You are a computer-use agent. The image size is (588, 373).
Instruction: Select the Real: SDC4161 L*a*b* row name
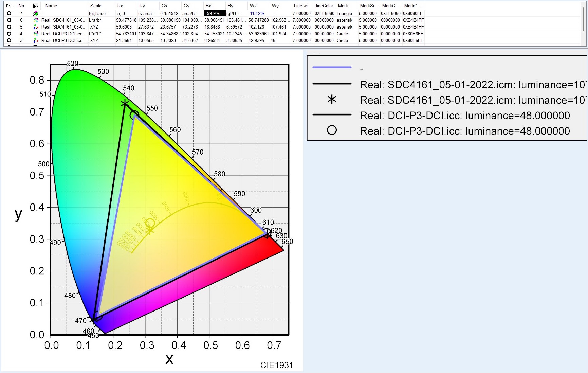coord(64,20)
